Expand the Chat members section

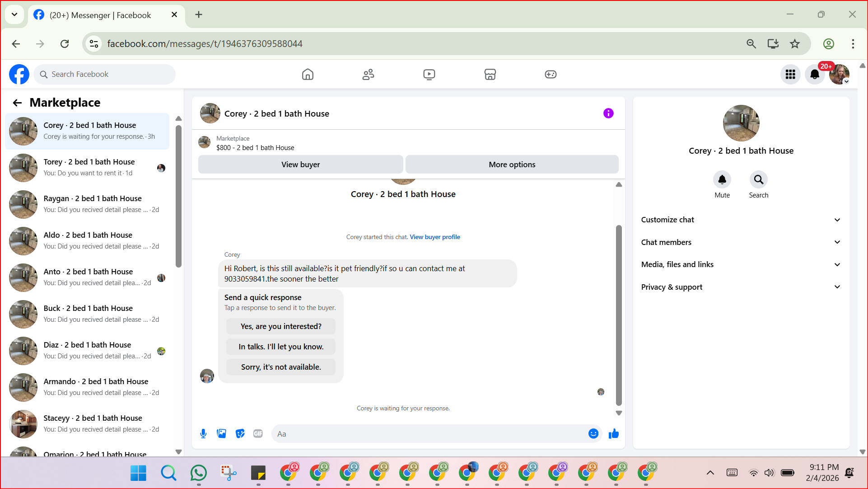741,242
